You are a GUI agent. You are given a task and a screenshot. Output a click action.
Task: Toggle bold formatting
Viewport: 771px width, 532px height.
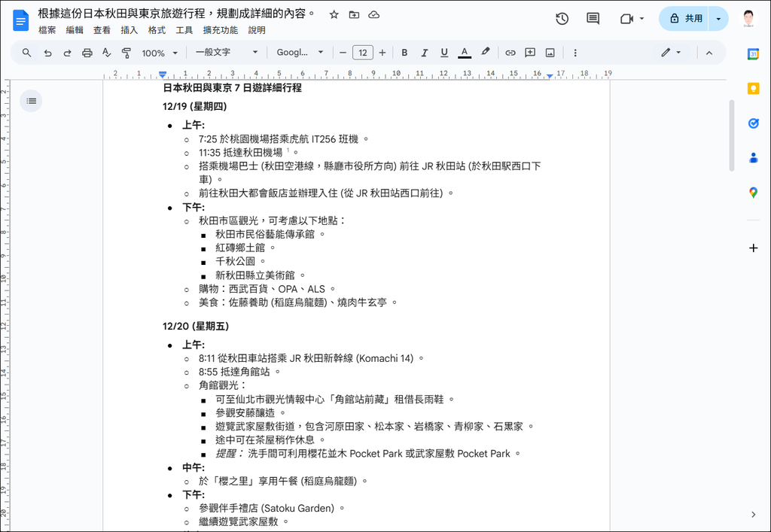pyautogui.click(x=404, y=53)
